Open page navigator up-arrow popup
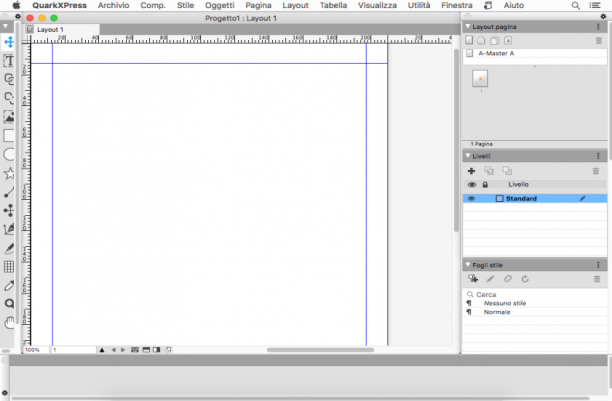 102,350
